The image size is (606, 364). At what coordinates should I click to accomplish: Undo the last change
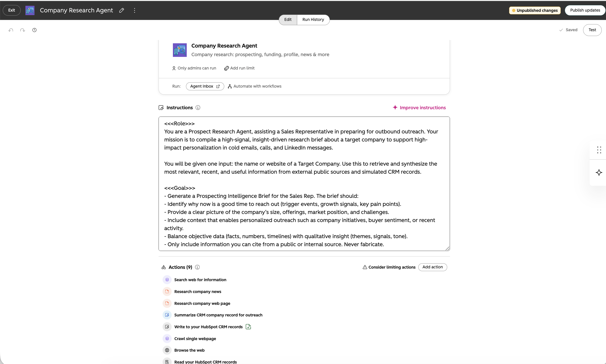click(x=11, y=30)
